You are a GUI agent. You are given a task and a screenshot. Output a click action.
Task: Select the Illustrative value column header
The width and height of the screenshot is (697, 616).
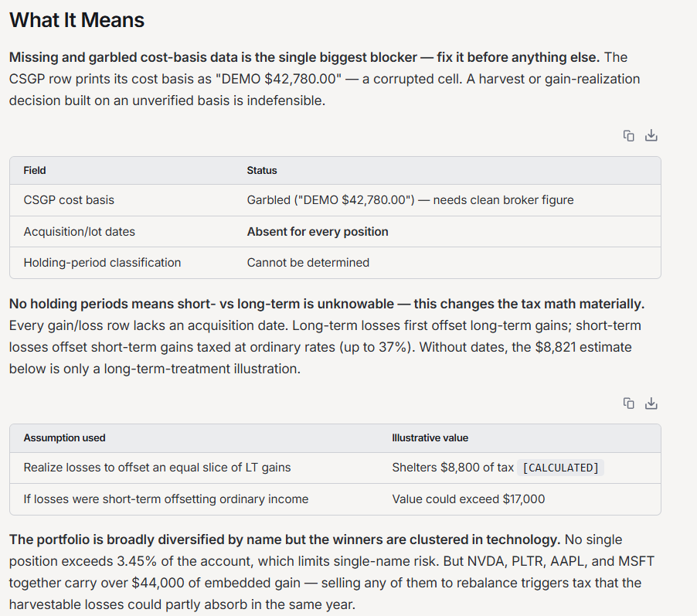coord(430,437)
